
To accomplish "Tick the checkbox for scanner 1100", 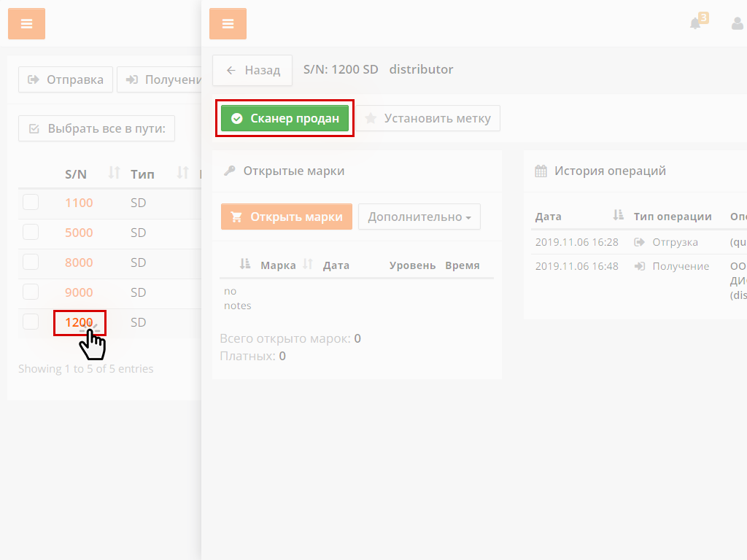I will (31, 202).
